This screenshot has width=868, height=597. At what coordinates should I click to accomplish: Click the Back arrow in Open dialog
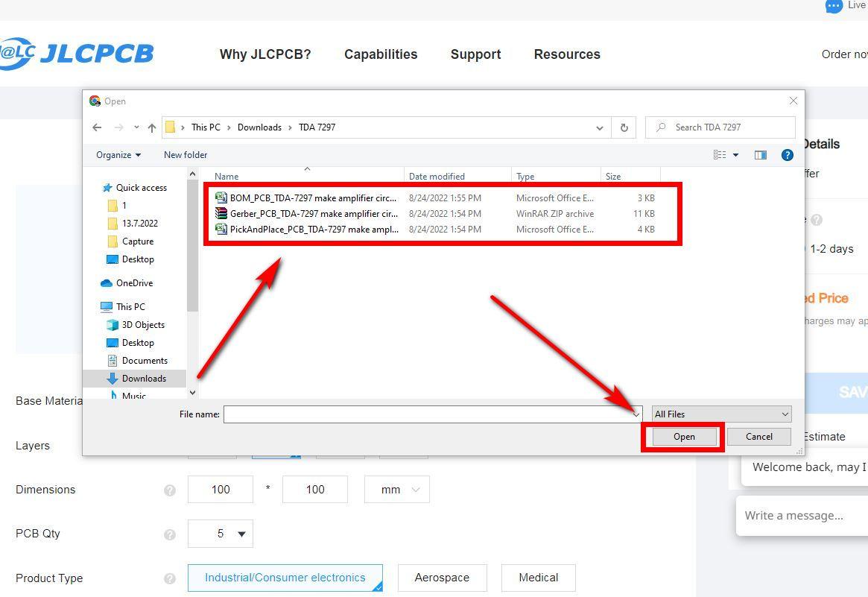[97, 127]
